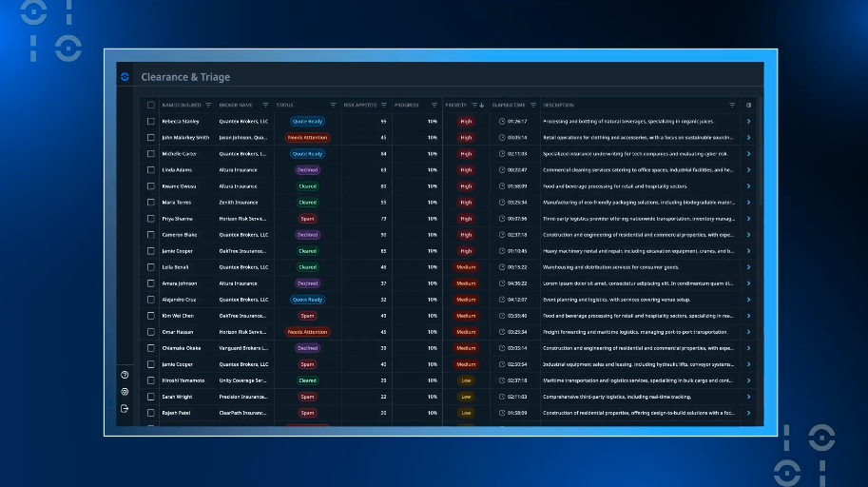Select the checkbox for Linda Adams
Viewport: 868px width, 487px height.
(150, 170)
